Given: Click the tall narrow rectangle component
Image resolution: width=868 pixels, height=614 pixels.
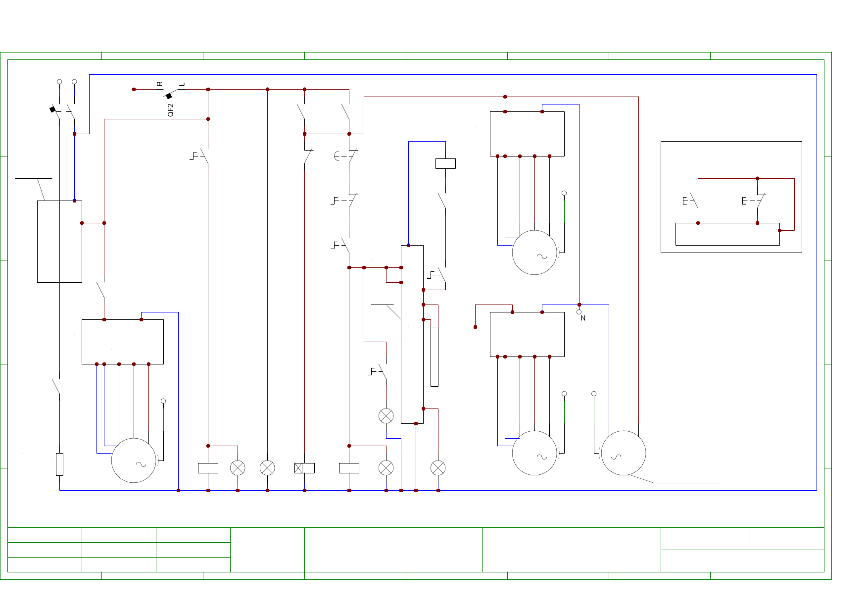Looking at the screenshot, I should [434, 357].
